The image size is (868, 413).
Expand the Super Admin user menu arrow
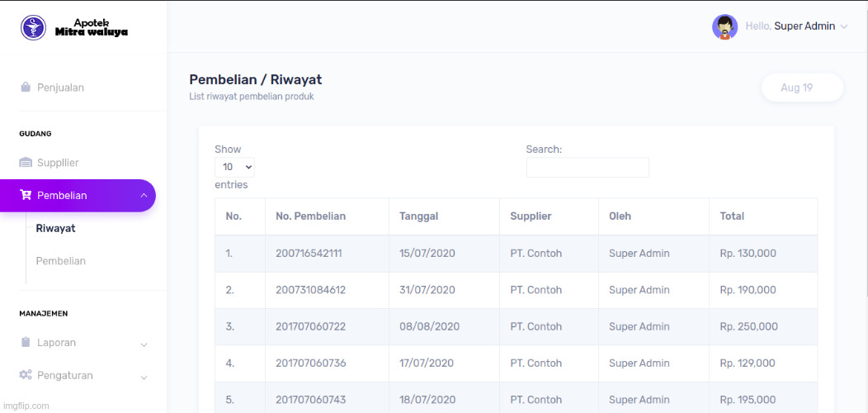844,26
